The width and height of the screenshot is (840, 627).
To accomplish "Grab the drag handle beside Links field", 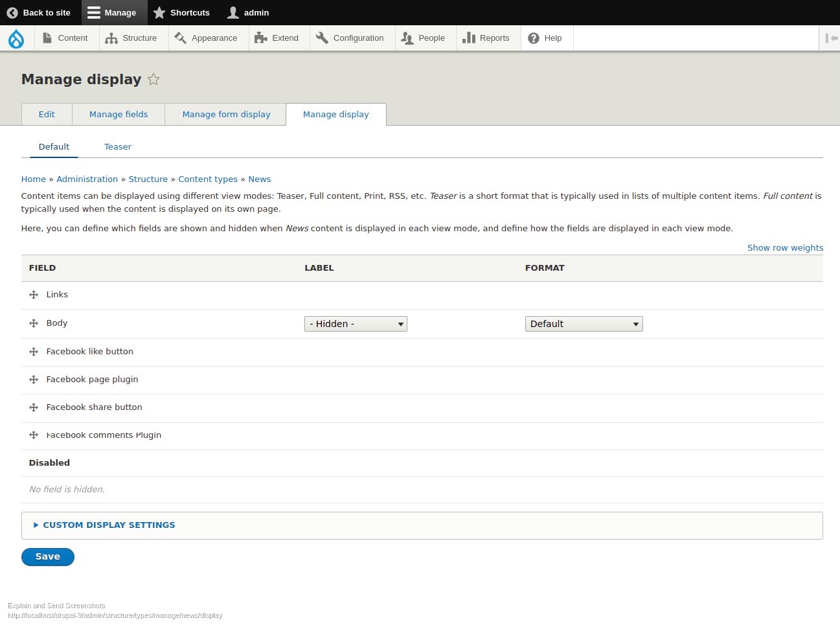I will click(x=33, y=295).
